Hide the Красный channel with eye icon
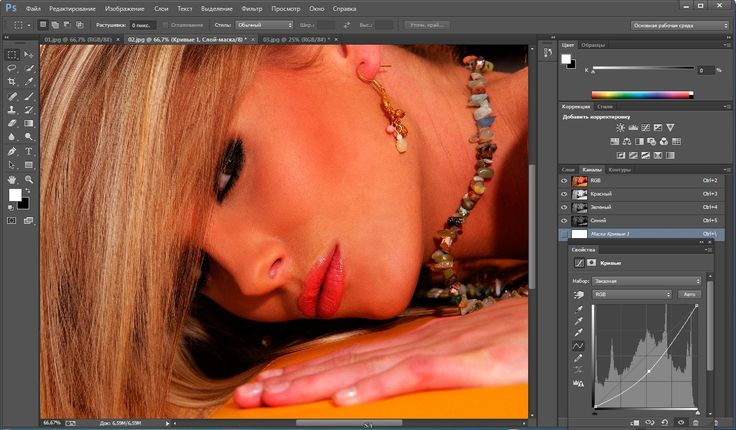The image size is (736, 430). pos(566,194)
